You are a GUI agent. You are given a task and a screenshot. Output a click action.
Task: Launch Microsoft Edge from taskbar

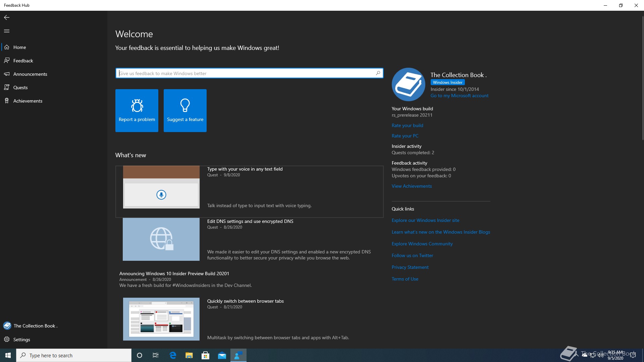point(173,355)
